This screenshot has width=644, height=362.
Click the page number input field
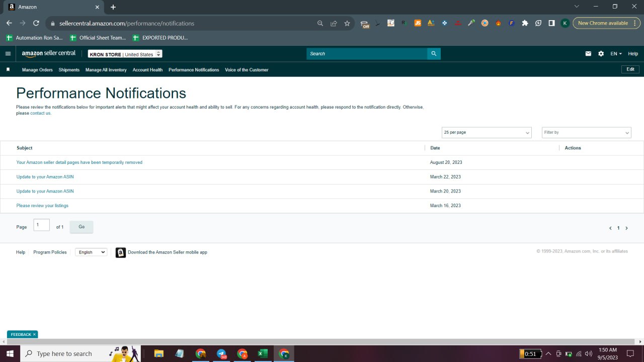coord(42,225)
